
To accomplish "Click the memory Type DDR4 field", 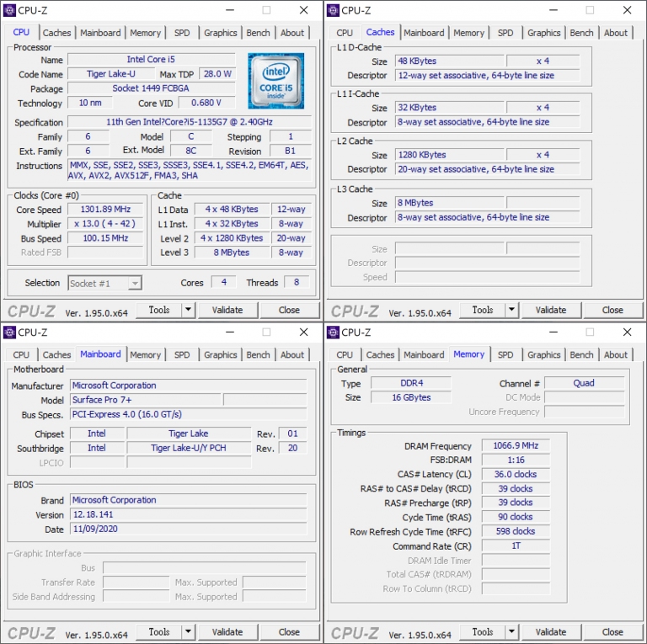I will pos(411,383).
